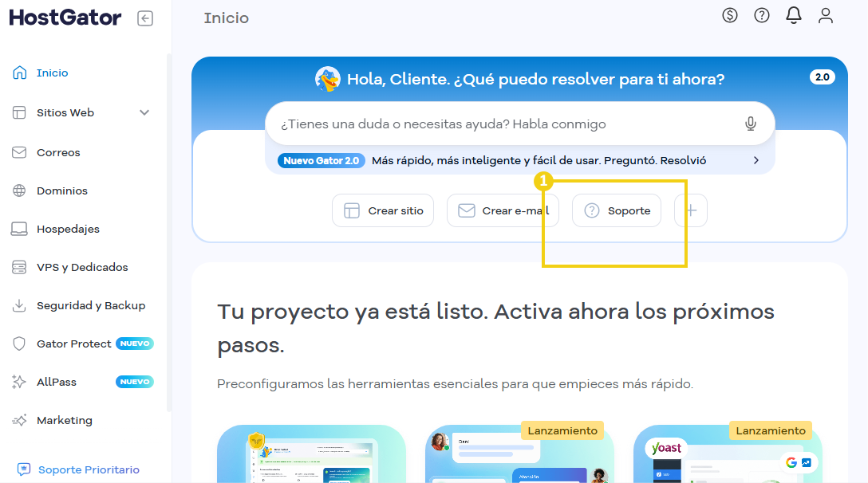Open the billing dollar icon
This screenshot has width=868, height=483.
click(730, 15)
